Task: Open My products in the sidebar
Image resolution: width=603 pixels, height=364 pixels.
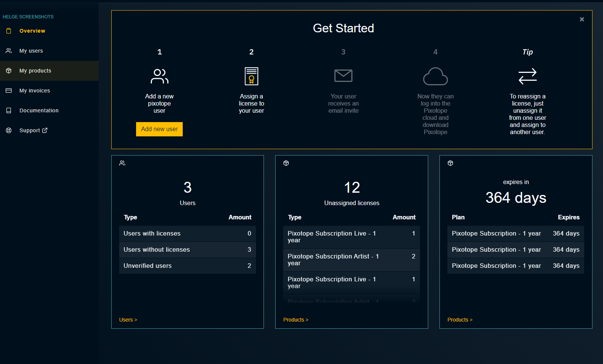Action: click(x=35, y=71)
